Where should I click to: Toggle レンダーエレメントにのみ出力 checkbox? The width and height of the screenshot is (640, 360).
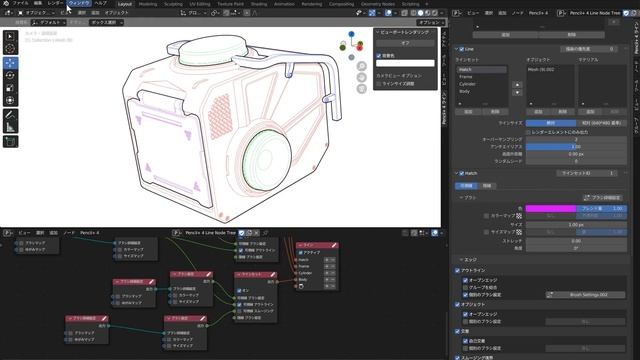(528, 132)
